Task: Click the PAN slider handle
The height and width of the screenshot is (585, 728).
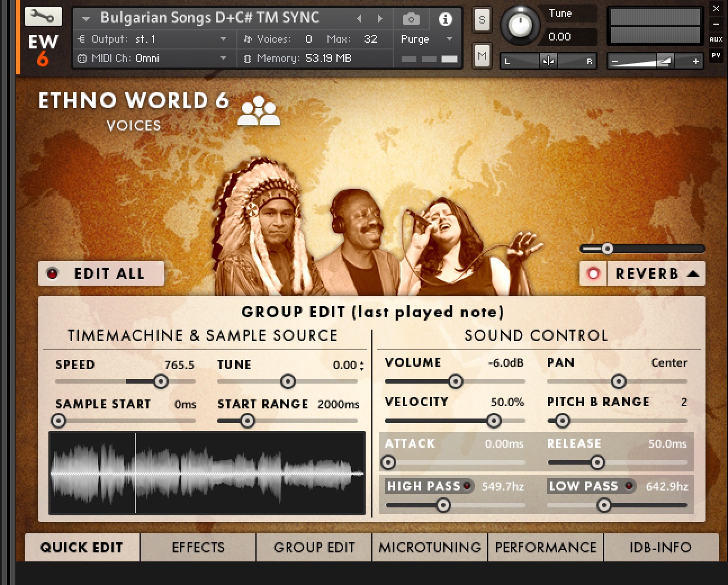Action: pyautogui.click(x=619, y=382)
